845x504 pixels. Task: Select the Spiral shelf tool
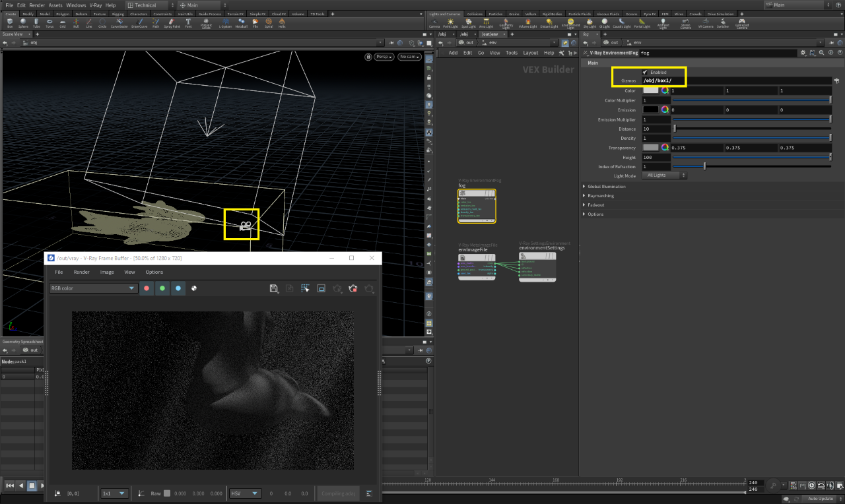(x=269, y=23)
